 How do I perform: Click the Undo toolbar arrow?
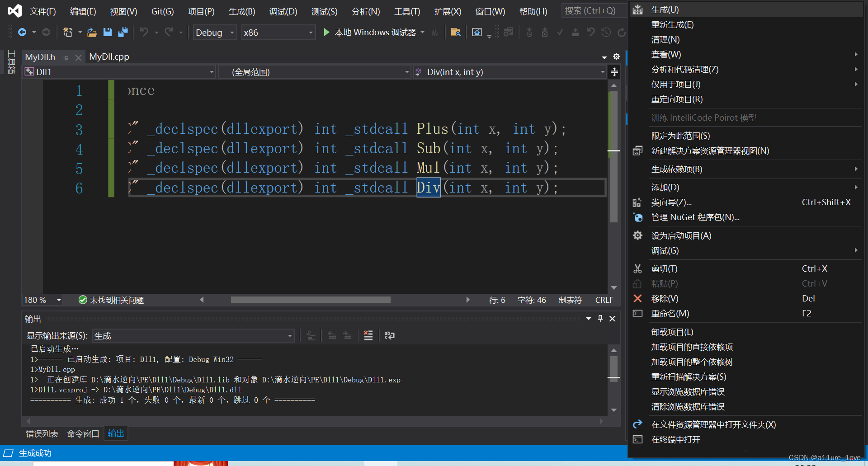(144, 32)
